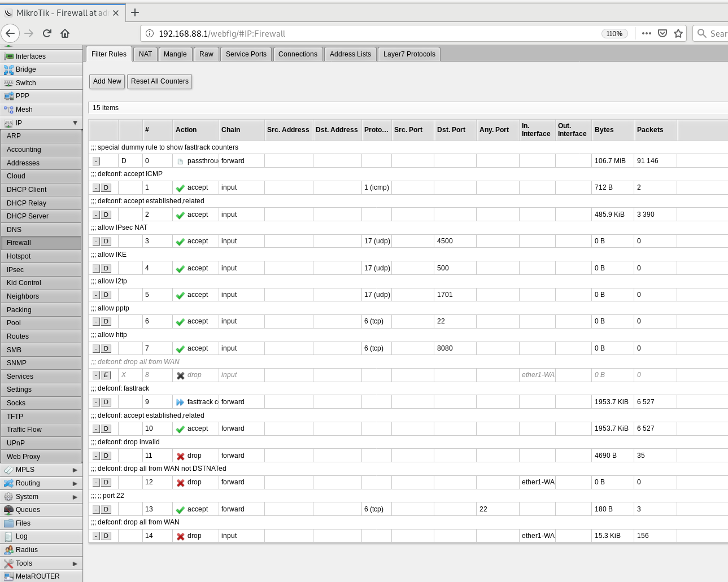Image resolution: width=728 pixels, height=582 pixels.
Task: Disable rule 9 with D button
Action: pos(106,402)
